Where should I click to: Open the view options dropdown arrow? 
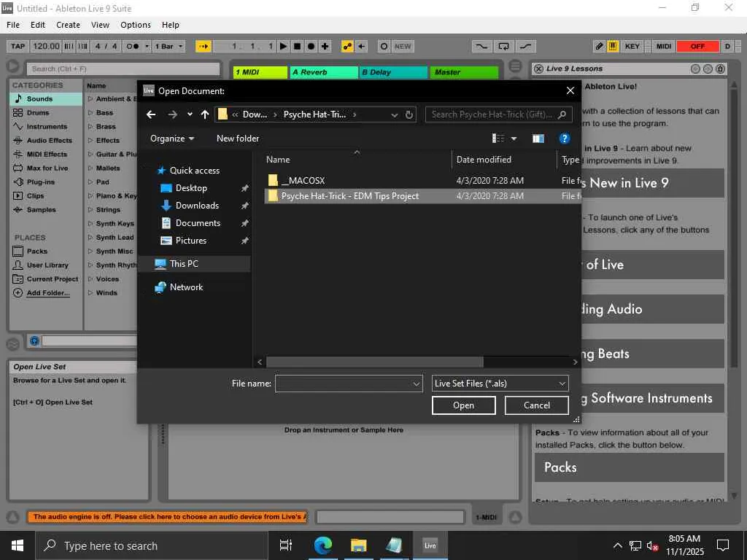click(514, 139)
